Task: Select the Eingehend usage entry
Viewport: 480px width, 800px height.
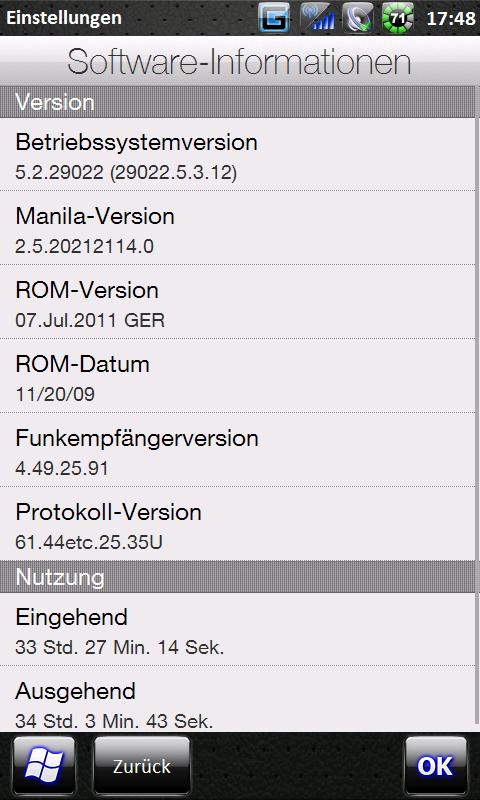Action: (x=238, y=629)
